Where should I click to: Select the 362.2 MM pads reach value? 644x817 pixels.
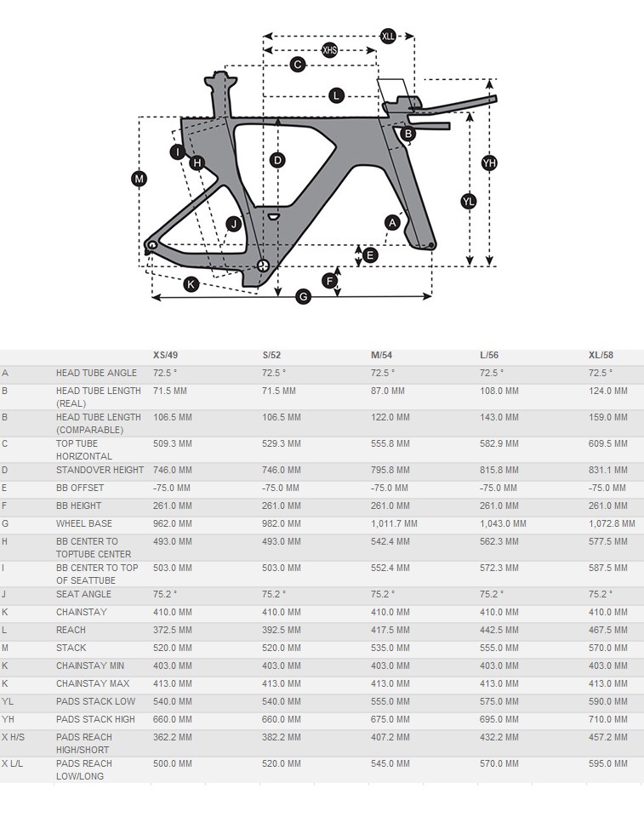click(x=173, y=737)
